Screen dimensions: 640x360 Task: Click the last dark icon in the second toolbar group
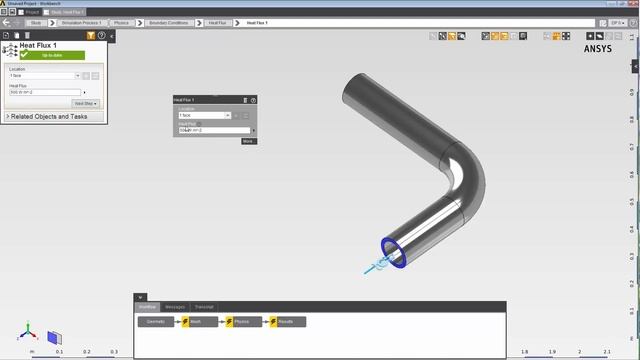click(x=523, y=36)
